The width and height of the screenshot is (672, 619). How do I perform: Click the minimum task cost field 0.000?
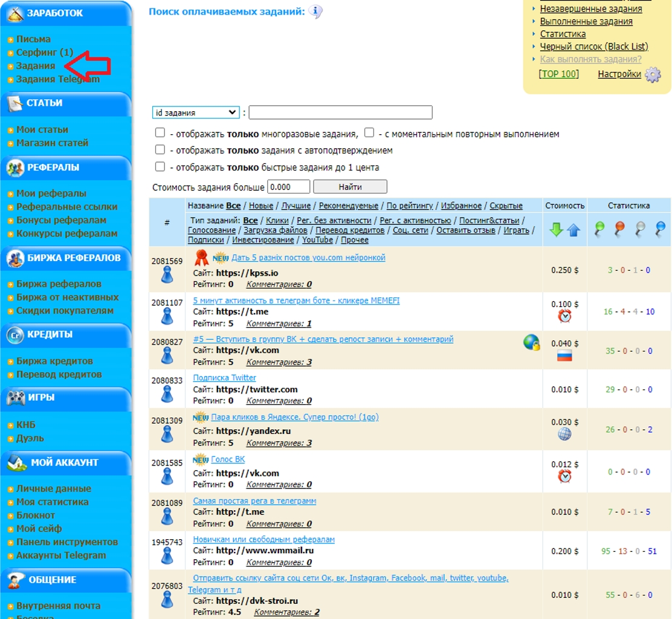pyautogui.click(x=288, y=187)
